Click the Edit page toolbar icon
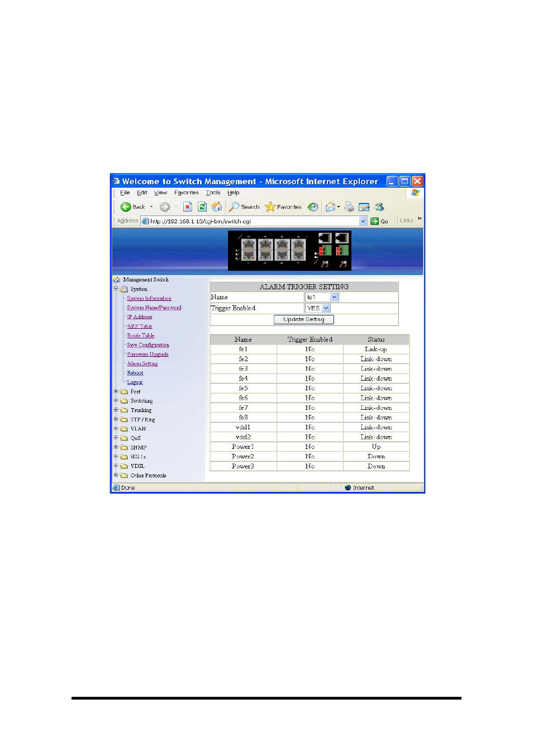 tap(364, 207)
